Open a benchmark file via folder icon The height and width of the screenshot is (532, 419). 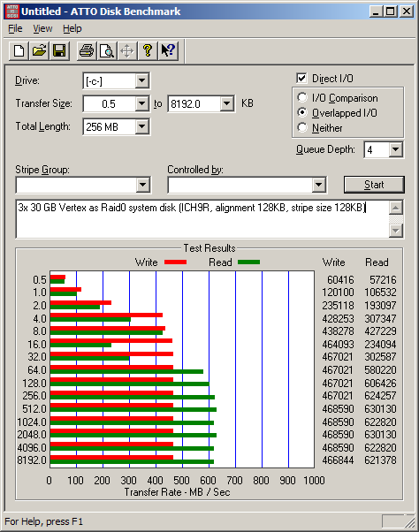39,51
